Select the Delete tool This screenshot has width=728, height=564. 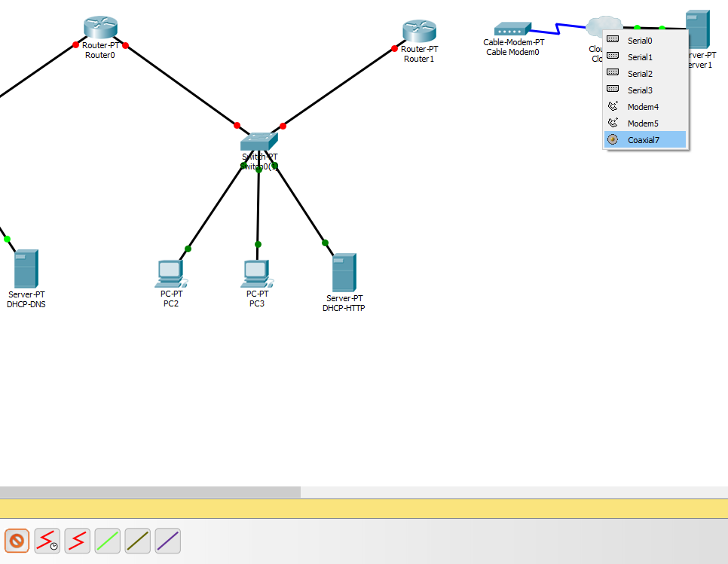point(17,541)
